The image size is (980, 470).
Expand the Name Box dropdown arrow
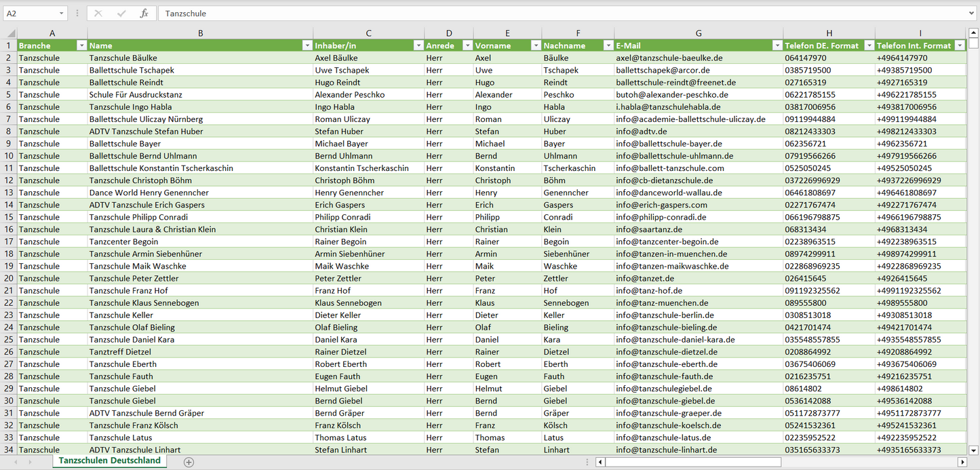(x=61, y=14)
